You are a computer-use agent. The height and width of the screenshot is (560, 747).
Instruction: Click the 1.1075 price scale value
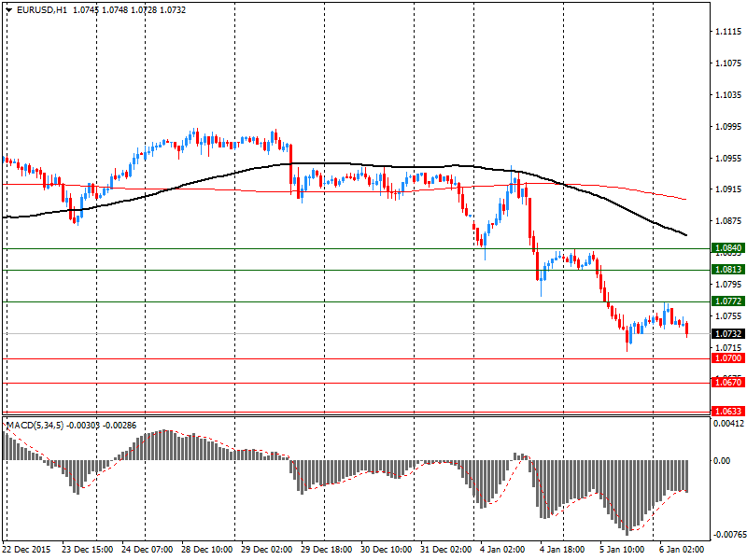click(728, 63)
